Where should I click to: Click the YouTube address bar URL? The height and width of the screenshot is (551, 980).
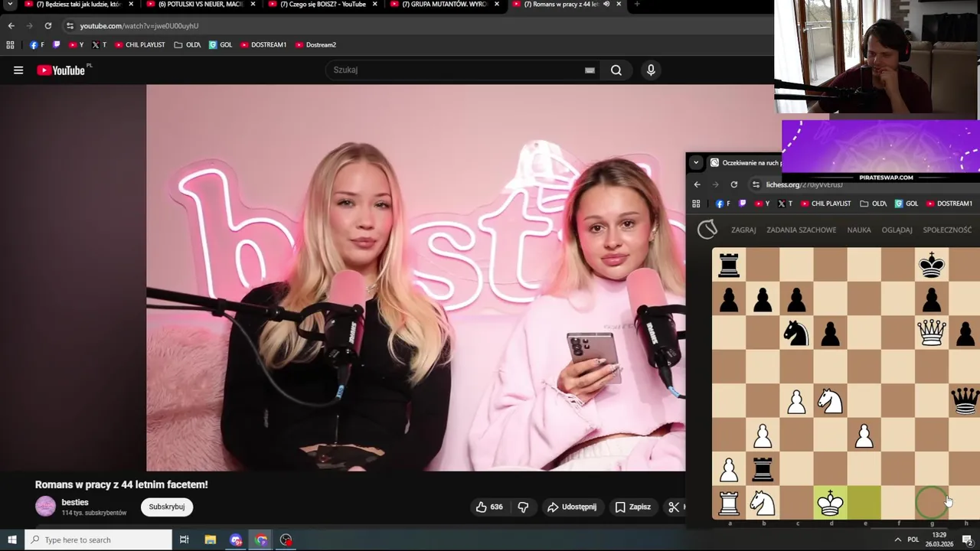[x=139, y=26]
